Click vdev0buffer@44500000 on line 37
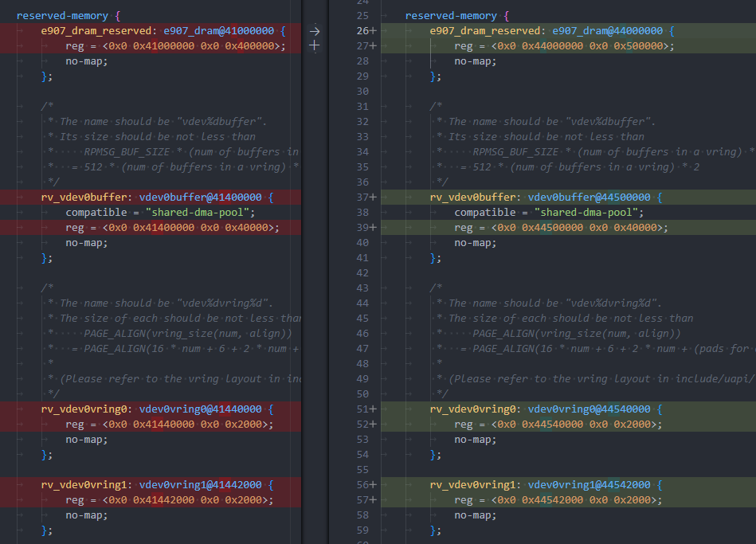 (x=589, y=198)
